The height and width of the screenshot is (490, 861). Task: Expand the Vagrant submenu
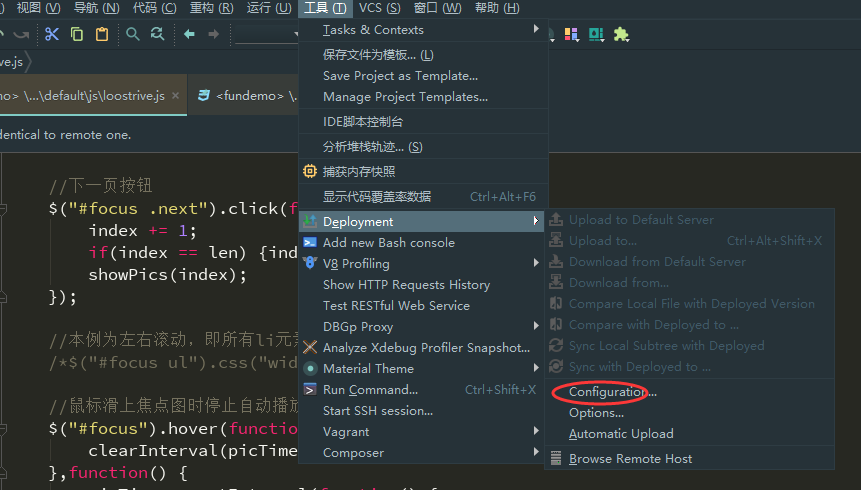tap(422, 432)
